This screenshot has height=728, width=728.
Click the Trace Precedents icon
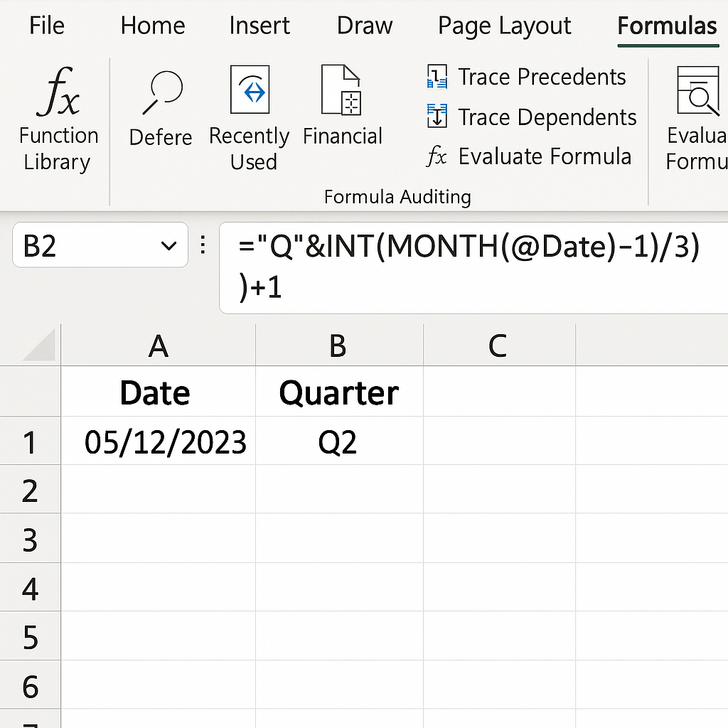tap(437, 77)
